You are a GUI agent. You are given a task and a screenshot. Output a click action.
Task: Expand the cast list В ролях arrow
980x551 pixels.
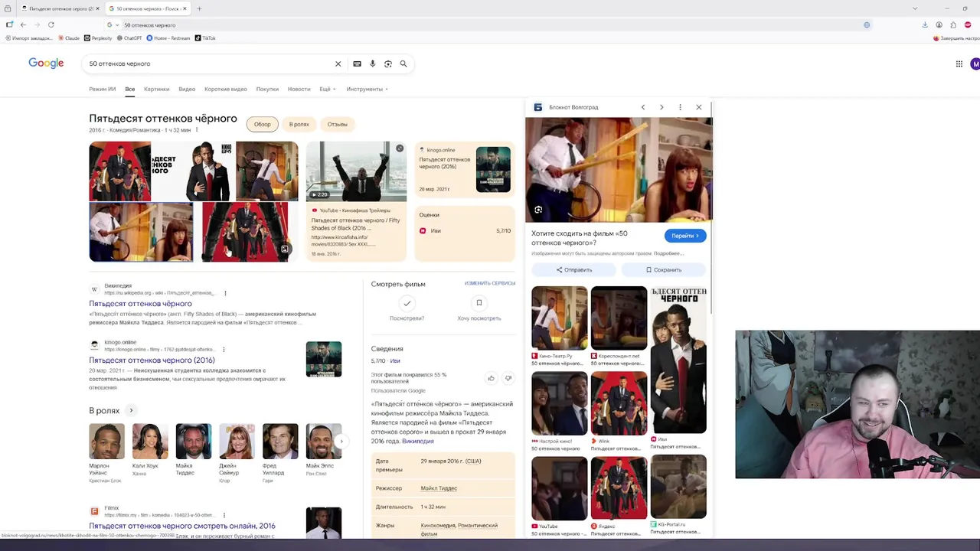(x=131, y=410)
